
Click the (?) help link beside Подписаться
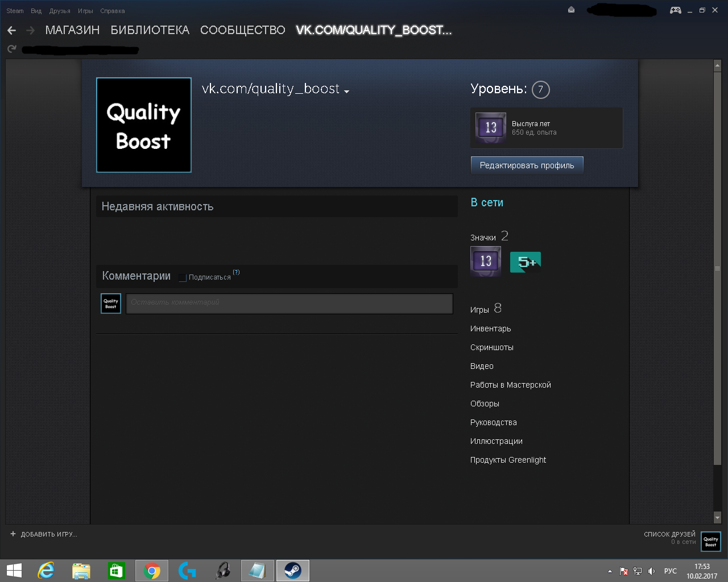pyautogui.click(x=236, y=272)
